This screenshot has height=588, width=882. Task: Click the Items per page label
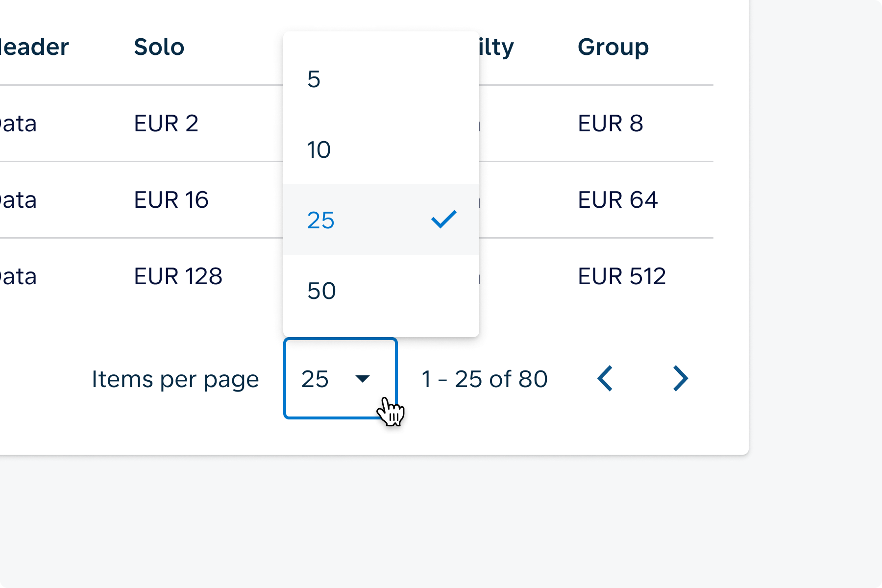(175, 379)
